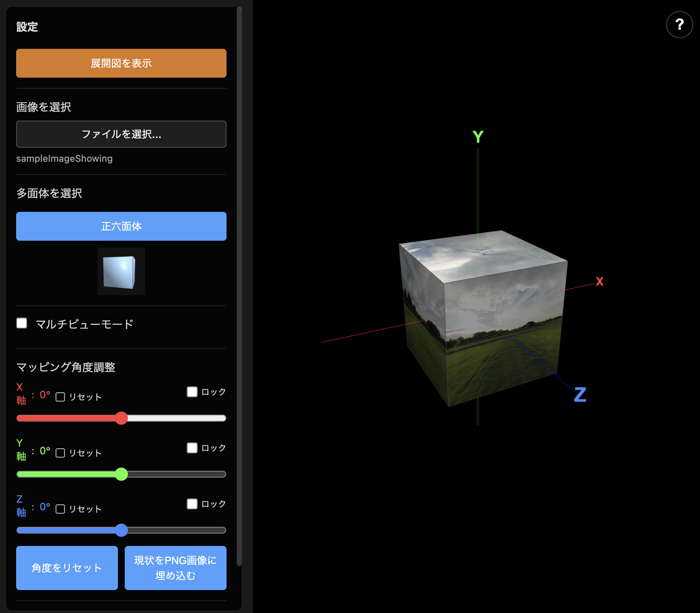Viewport: 700px width, 613px height.
Task: Click the orange 展開図を表示 button
Action: click(121, 63)
